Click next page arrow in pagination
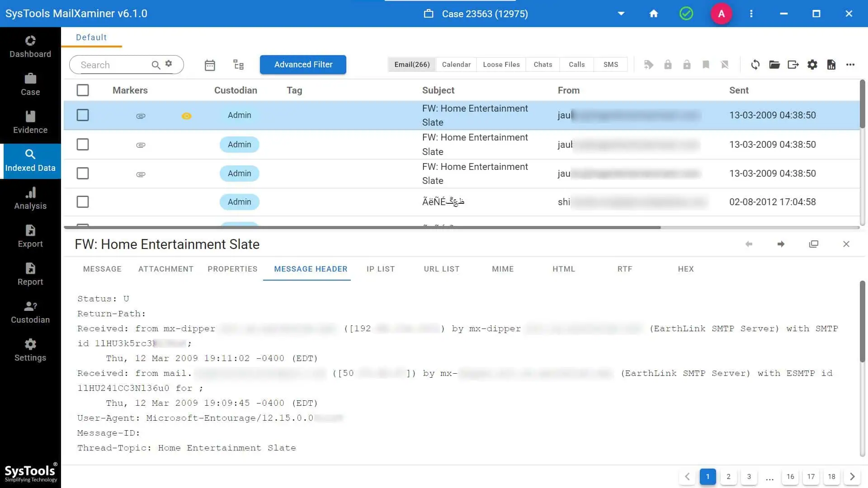The width and height of the screenshot is (868, 488). (852, 477)
